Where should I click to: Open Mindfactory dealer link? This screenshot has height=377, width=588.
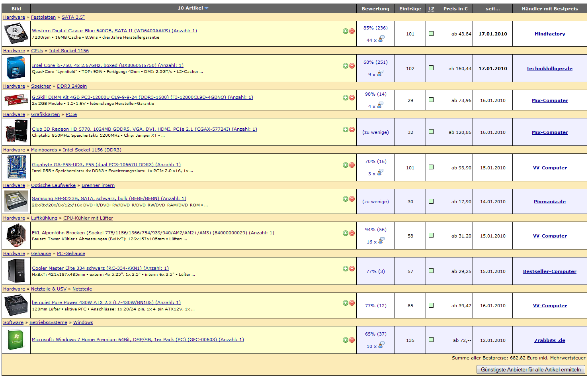[x=550, y=34]
